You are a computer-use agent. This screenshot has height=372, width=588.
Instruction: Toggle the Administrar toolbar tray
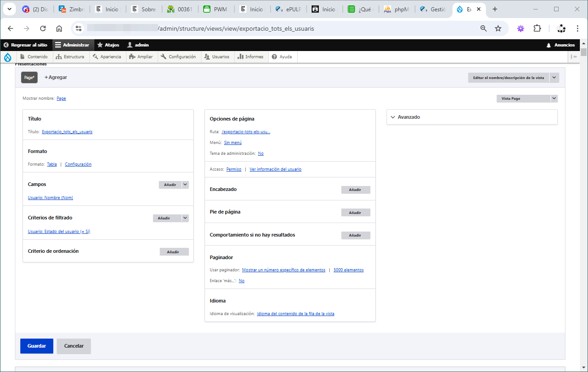pyautogui.click(x=73, y=45)
